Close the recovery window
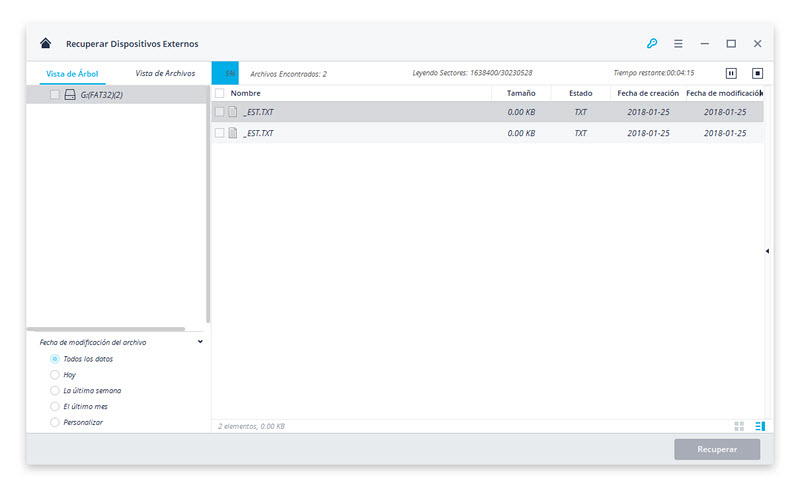This screenshot has width=800, height=493. coord(758,44)
